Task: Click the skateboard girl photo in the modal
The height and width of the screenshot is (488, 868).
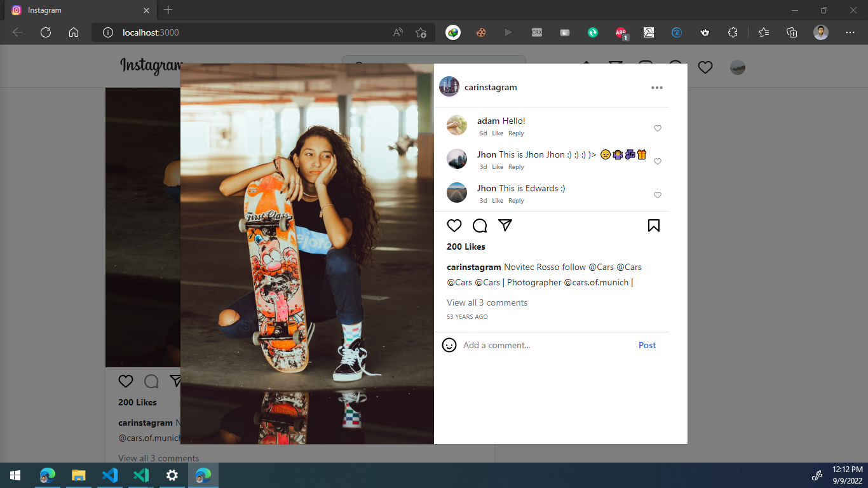Action: click(307, 254)
